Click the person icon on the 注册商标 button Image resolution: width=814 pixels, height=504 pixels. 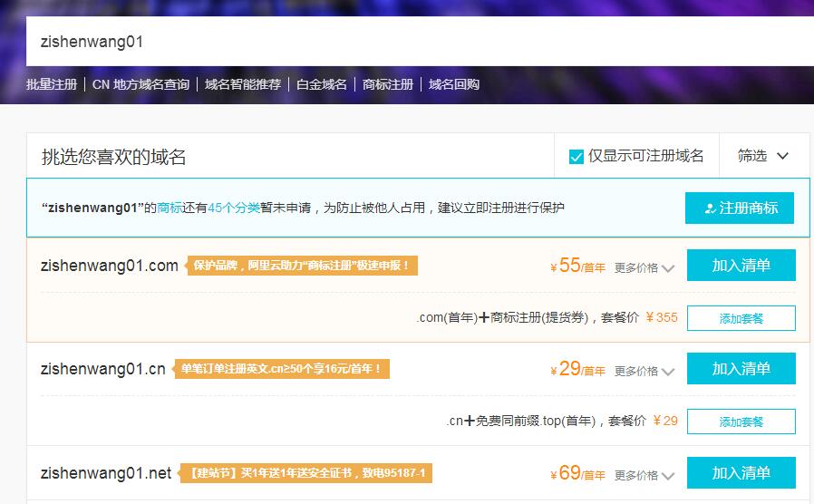click(710, 208)
